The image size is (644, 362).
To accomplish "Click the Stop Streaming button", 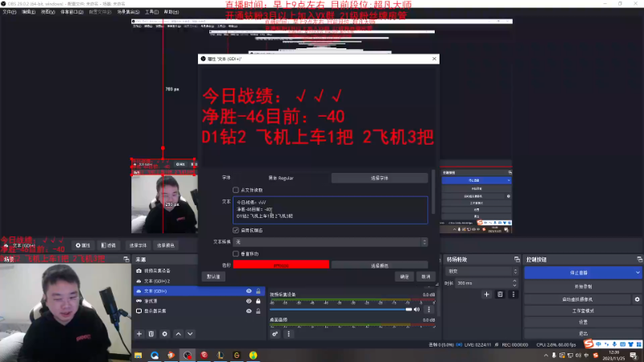I will coord(579,273).
